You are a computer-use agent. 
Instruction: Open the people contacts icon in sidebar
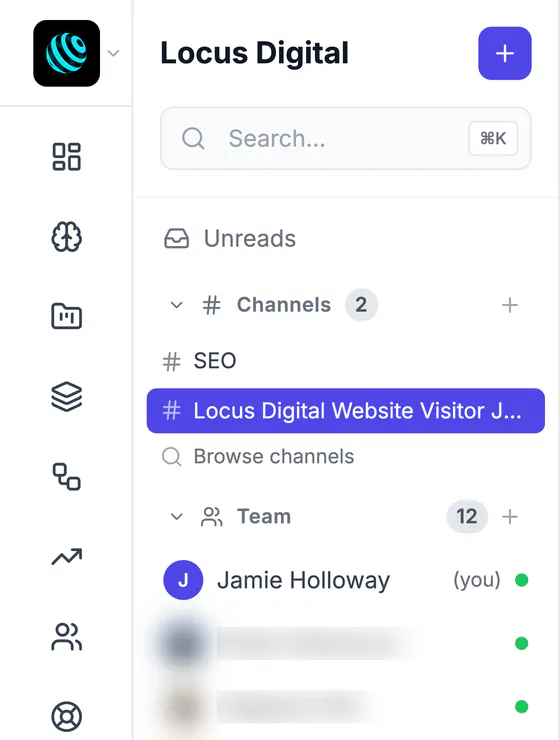pos(67,637)
